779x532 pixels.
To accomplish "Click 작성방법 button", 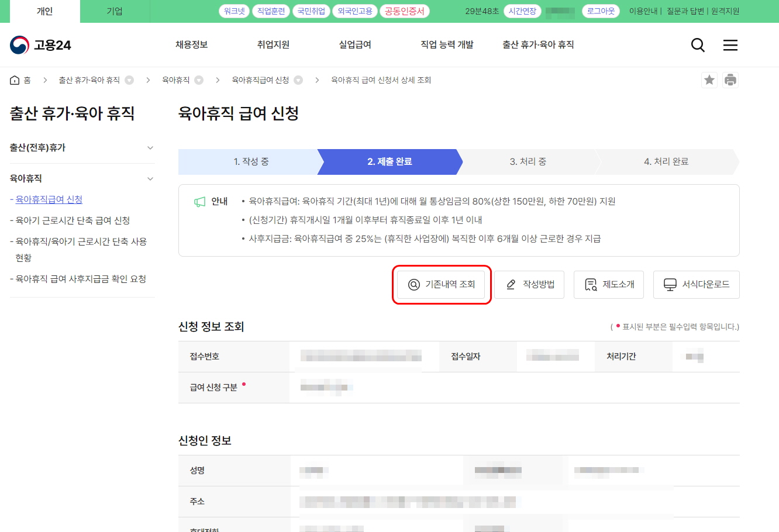I will [x=529, y=285].
